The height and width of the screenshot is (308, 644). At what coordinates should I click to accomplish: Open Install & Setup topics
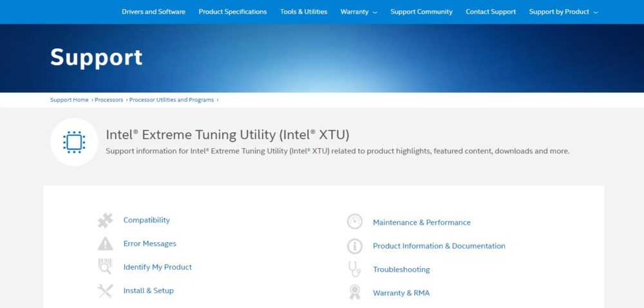point(149,291)
